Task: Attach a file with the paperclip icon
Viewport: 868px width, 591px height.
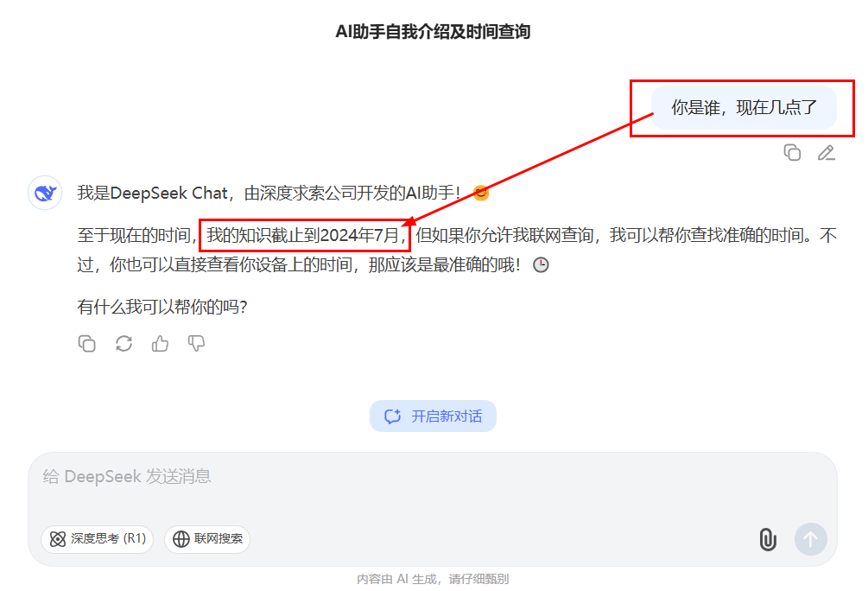Action: click(768, 539)
